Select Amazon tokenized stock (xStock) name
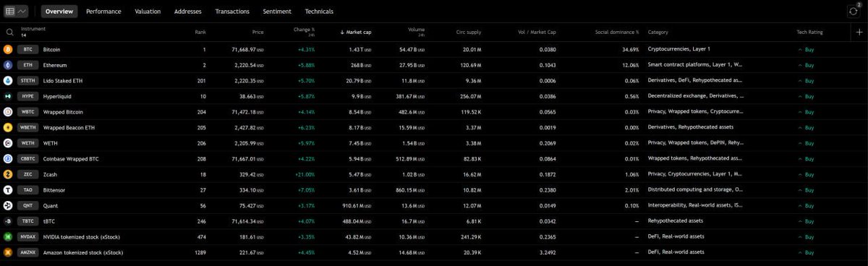This screenshot has height=266, width=868. 83,252
